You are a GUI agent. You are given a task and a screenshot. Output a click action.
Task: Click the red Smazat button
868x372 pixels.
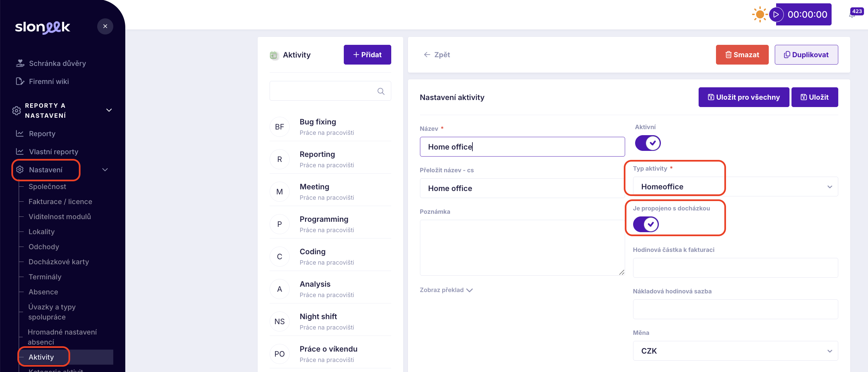[742, 55]
